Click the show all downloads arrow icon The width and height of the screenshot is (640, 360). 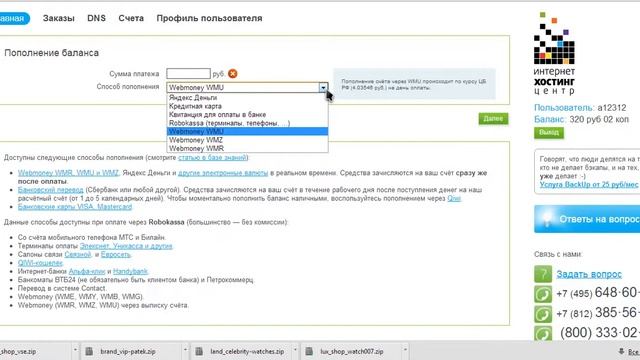click(621, 351)
